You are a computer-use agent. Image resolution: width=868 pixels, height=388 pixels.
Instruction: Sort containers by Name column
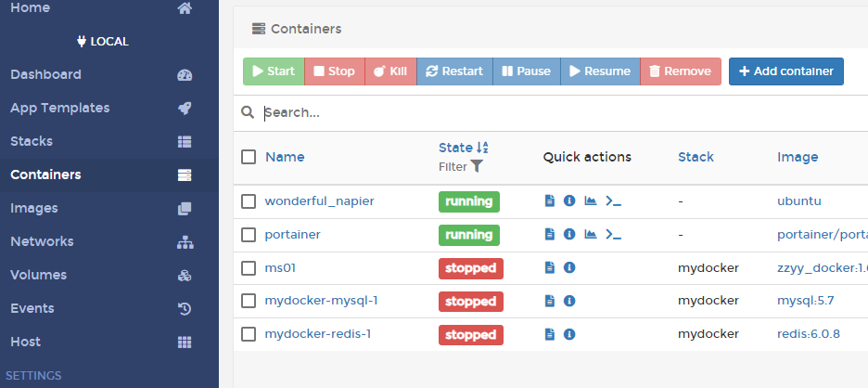(285, 157)
